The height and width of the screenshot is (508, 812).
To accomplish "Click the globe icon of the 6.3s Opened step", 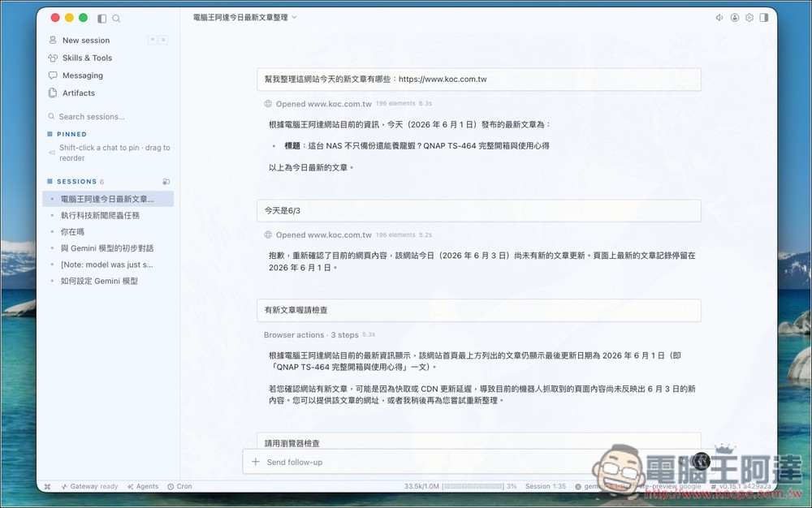I will pyautogui.click(x=268, y=104).
